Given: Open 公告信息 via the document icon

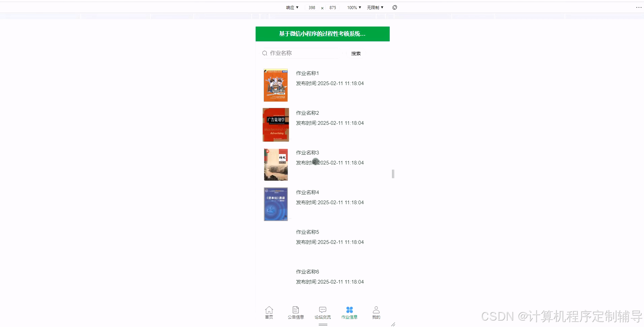Looking at the screenshot, I should (x=295, y=310).
